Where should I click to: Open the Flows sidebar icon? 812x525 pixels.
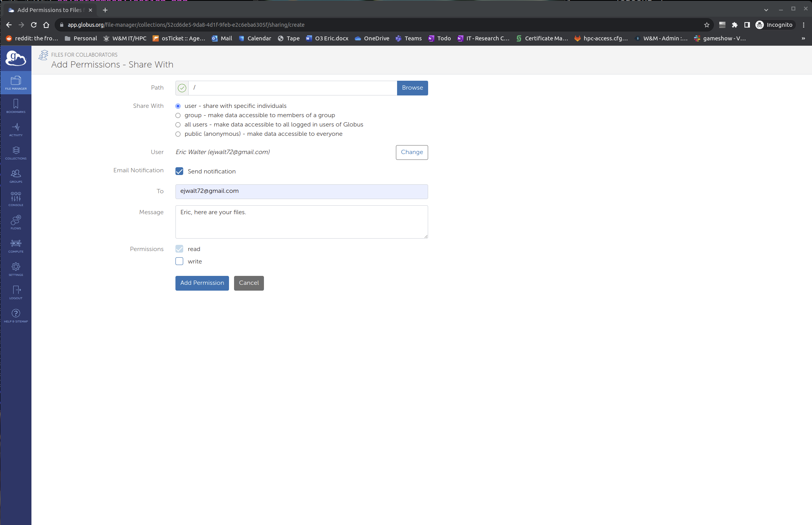tap(16, 222)
